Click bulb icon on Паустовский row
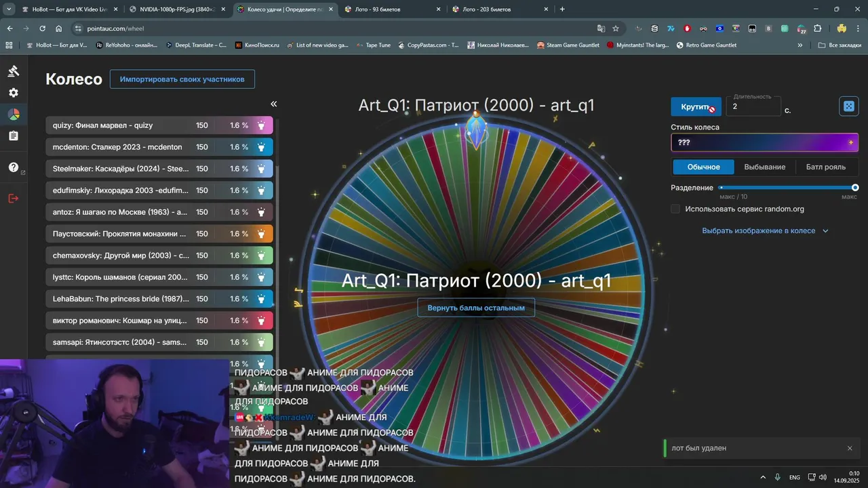This screenshot has height=488, width=868. (x=262, y=234)
